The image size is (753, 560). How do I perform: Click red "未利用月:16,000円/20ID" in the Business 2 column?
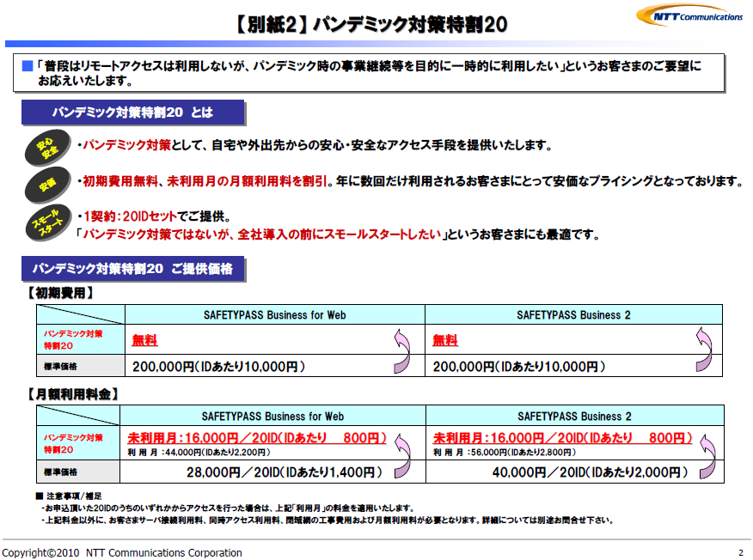(508, 438)
